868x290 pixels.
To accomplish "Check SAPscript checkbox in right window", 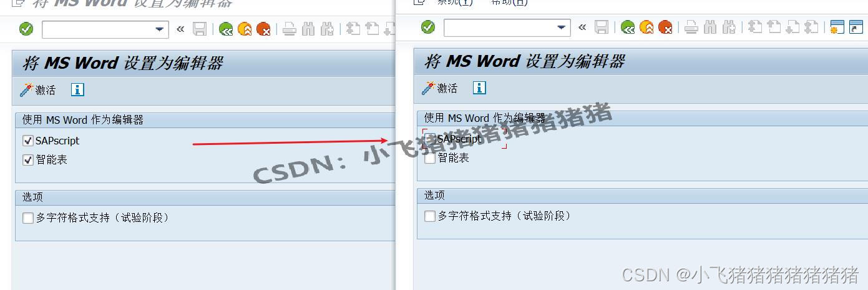I will point(429,139).
